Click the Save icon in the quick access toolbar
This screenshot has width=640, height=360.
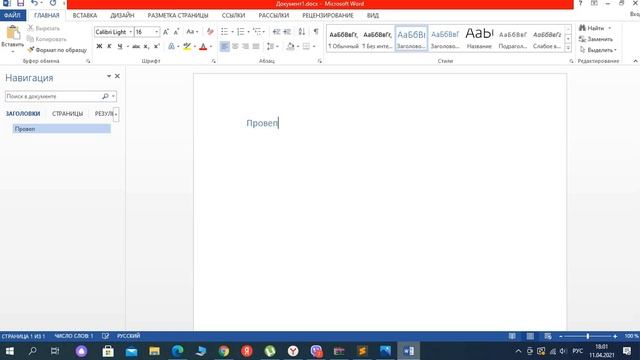click(20, 3)
